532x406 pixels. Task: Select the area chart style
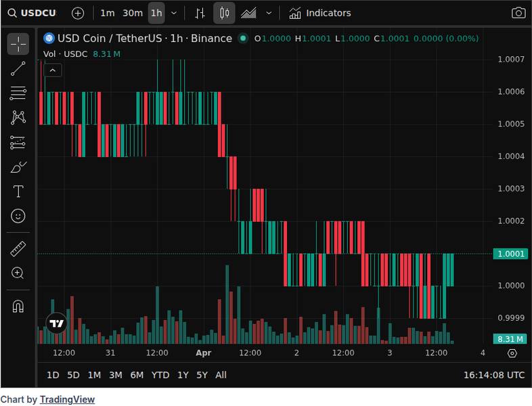click(248, 14)
